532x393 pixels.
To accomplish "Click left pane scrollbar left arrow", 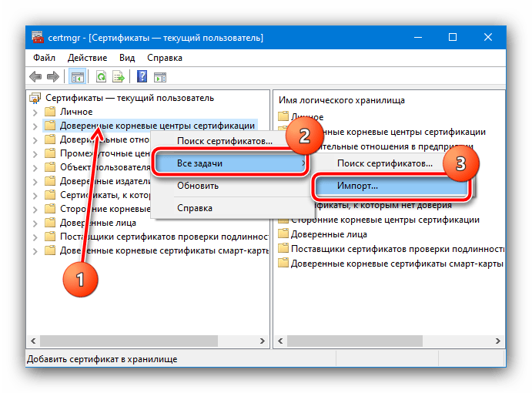I will tap(33, 341).
